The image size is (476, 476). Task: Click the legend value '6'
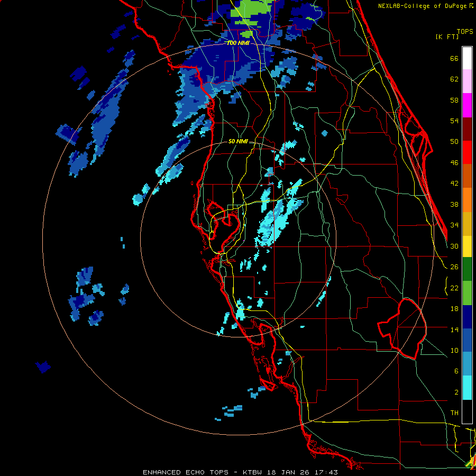456,371
